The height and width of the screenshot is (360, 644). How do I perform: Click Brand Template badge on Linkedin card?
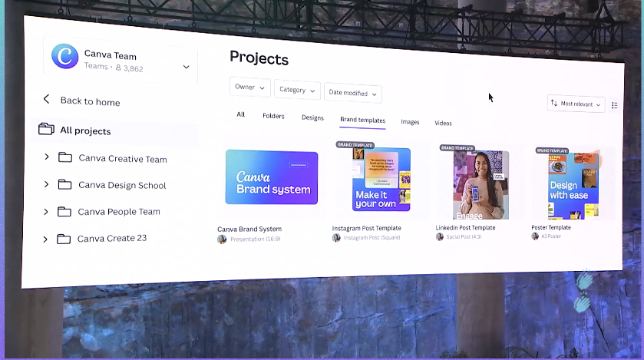(457, 148)
